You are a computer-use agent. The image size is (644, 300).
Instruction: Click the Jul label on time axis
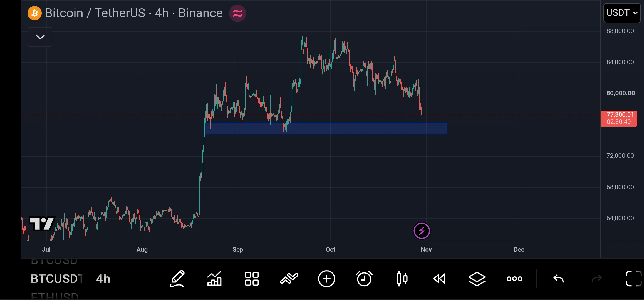point(46,249)
